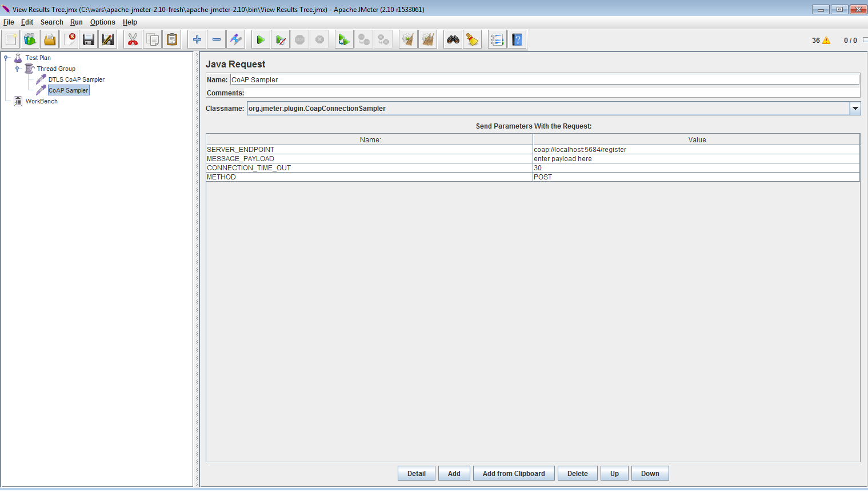
Task: Select DTLS CoAP Sampler tree node
Action: [x=77, y=79]
